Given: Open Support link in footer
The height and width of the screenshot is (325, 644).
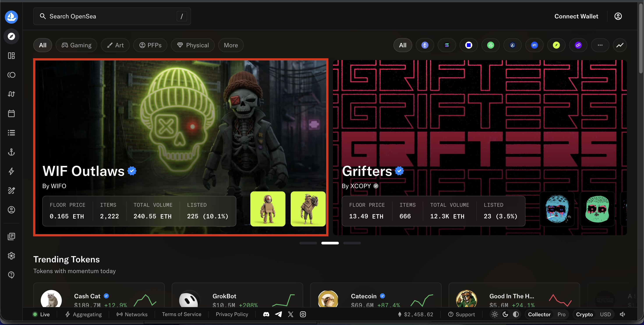Looking at the screenshot, I should point(462,314).
